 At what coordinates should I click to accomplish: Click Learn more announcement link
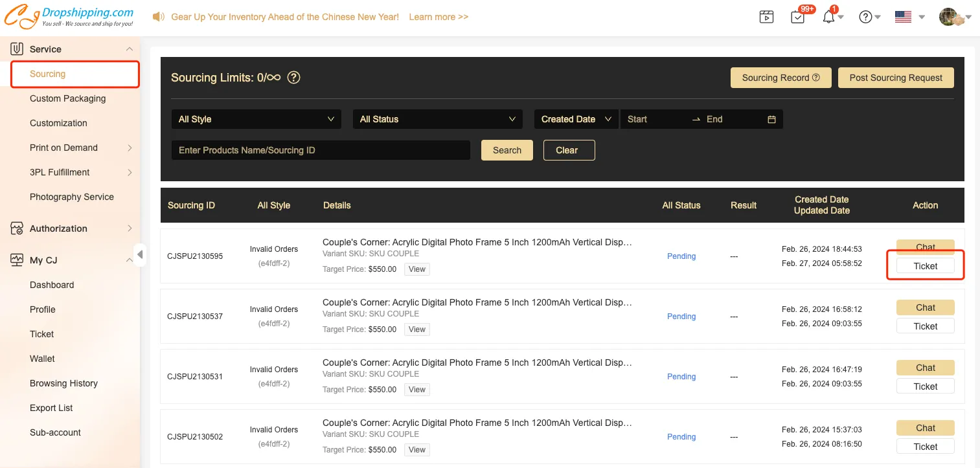439,17
